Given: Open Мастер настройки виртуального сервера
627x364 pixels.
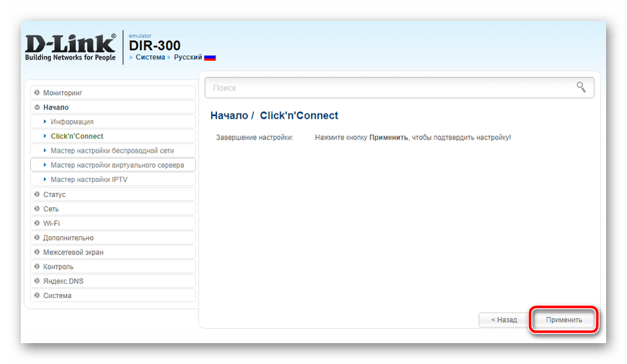Looking at the screenshot, I should [113, 165].
